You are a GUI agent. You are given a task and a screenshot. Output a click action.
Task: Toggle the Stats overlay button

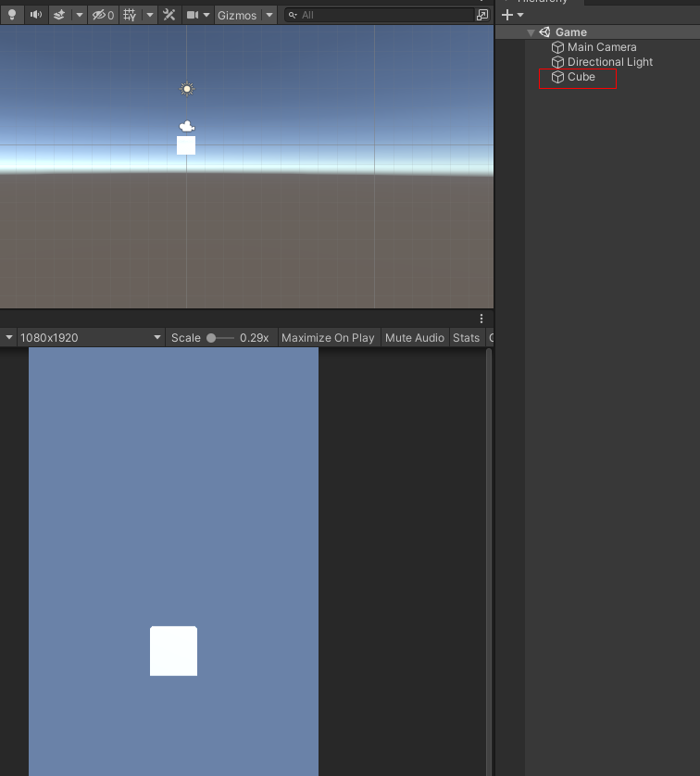pos(466,337)
